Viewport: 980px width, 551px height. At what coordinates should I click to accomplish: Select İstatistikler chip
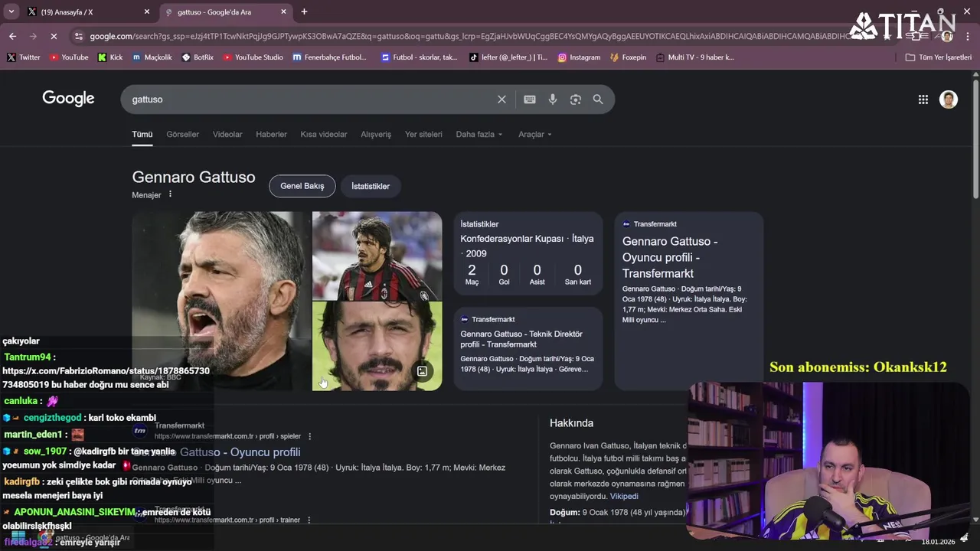coord(371,186)
